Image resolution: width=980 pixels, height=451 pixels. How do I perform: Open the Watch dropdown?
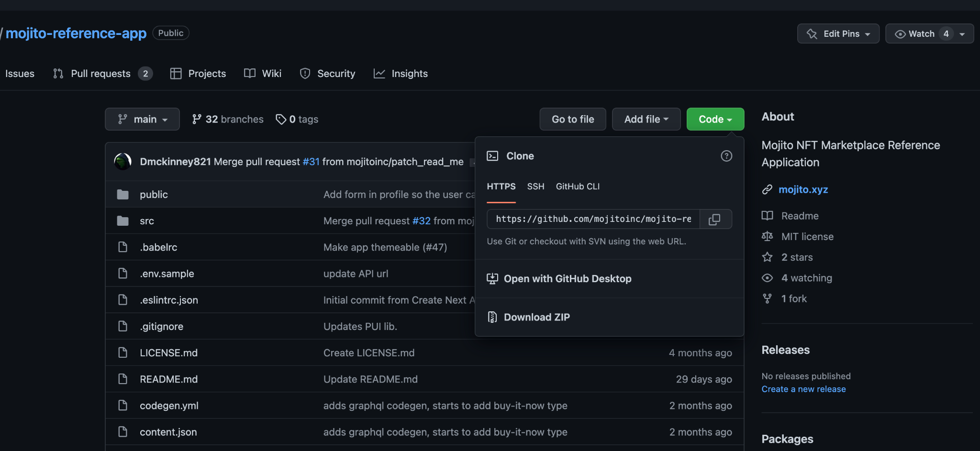click(x=929, y=33)
